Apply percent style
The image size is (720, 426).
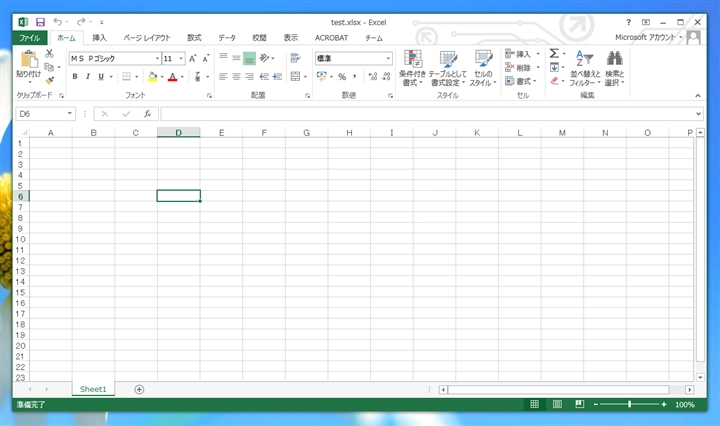click(342, 77)
